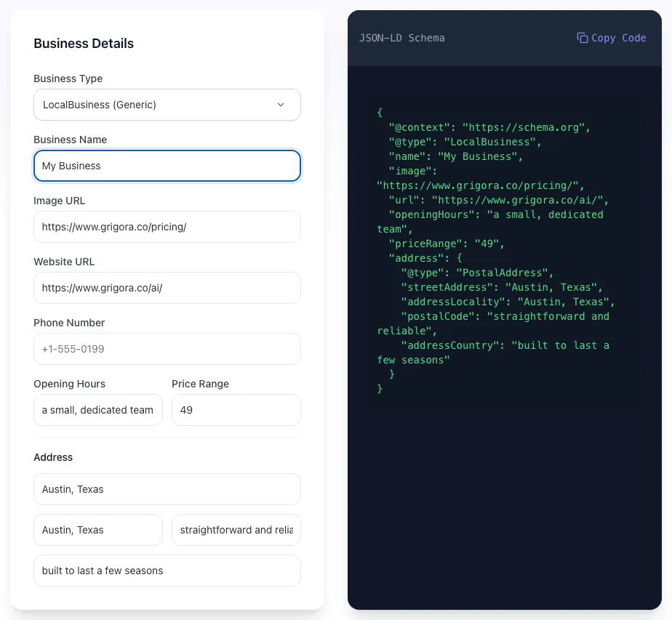
Task: Click the second Austin, Texas locality field
Action: click(98, 530)
